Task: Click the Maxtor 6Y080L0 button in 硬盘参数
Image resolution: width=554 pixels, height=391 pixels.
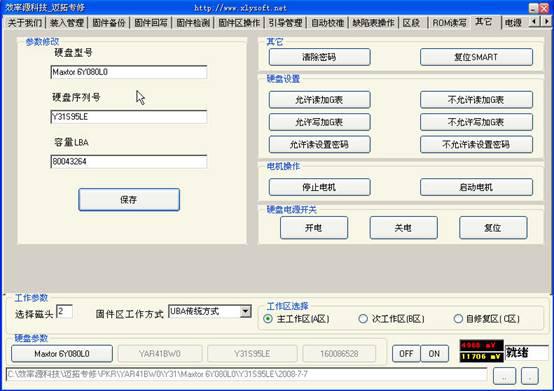Action: point(62,354)
